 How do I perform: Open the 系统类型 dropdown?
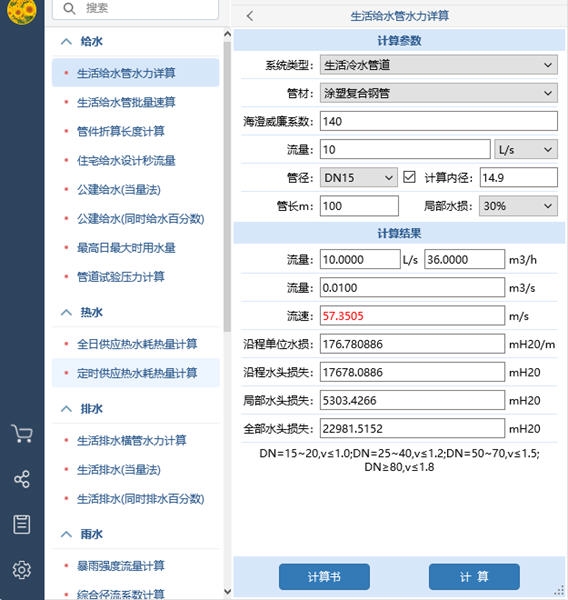pos(439,65)
